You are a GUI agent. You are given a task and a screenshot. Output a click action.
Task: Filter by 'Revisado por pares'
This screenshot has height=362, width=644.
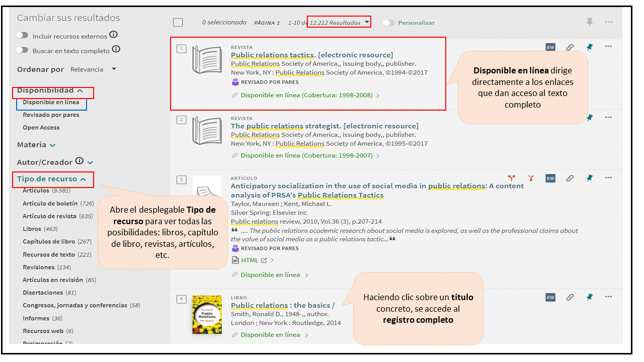point(51,115)
